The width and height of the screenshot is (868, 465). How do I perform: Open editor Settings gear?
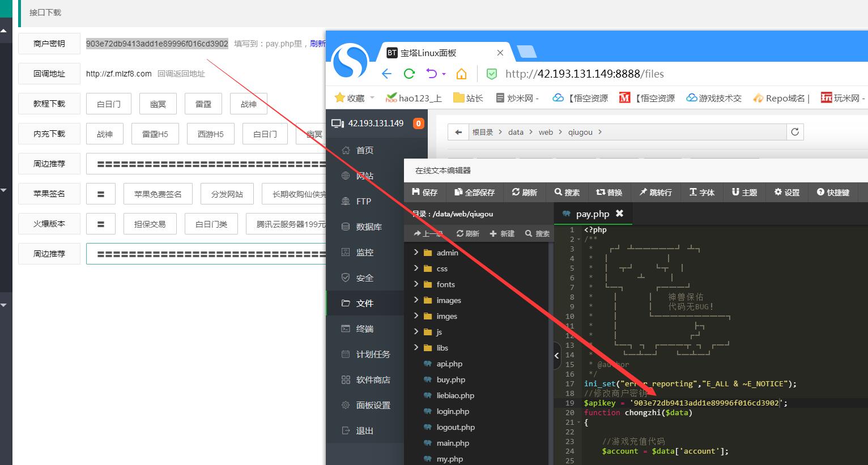pos(787,193)
